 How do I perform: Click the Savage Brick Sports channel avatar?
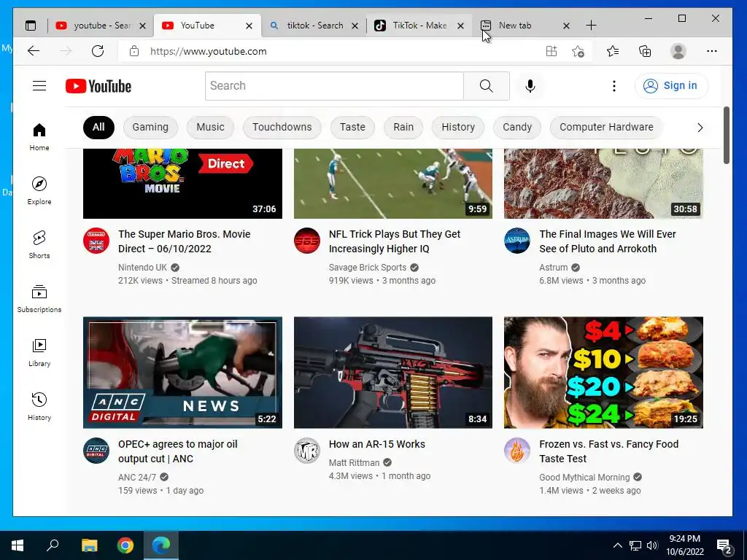coord(307,241)
